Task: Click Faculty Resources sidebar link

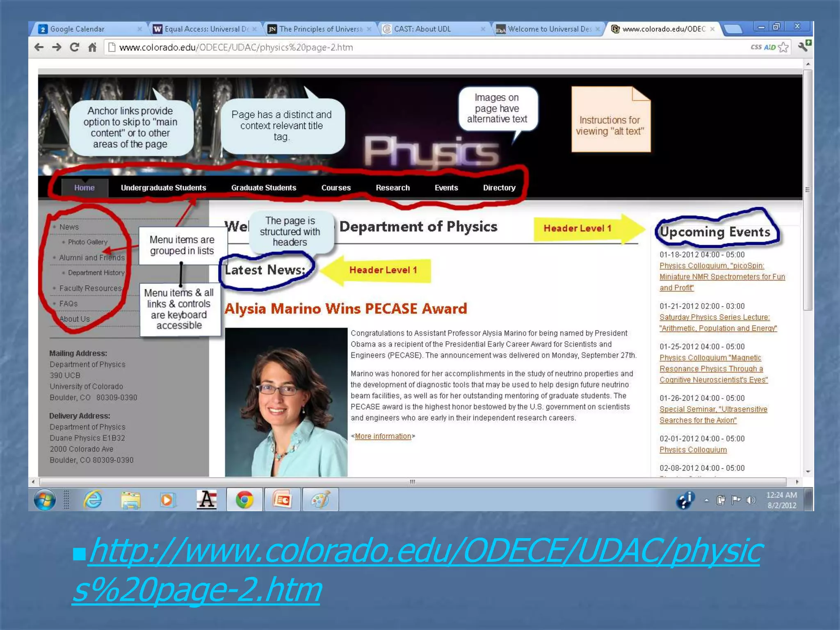Action: point(91,288)
